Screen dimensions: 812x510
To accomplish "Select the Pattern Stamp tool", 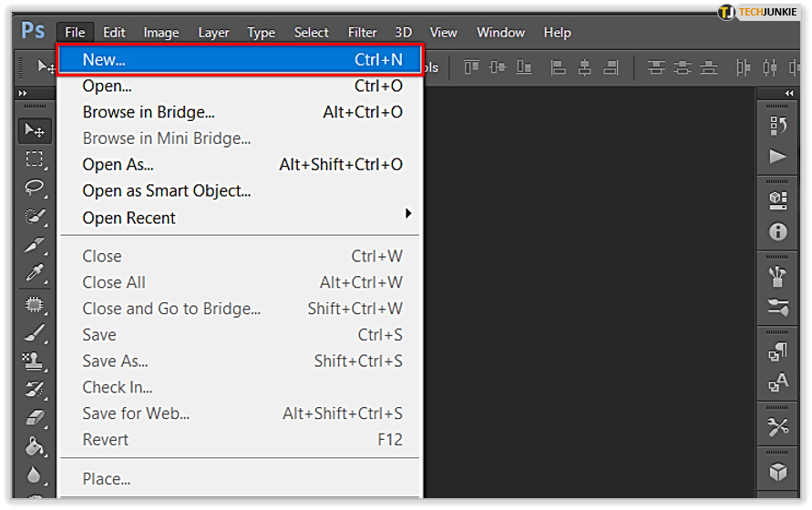I will pyautogui.click(x=35, y=361).
